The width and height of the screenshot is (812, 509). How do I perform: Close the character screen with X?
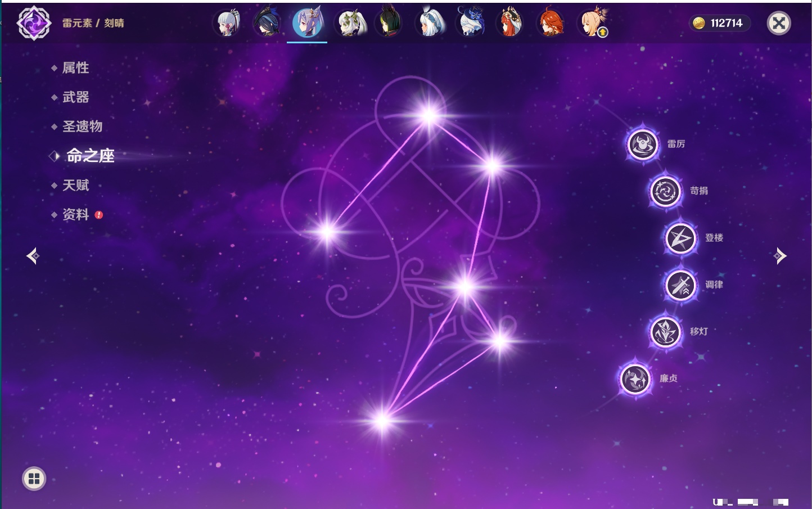coord(779,23)
